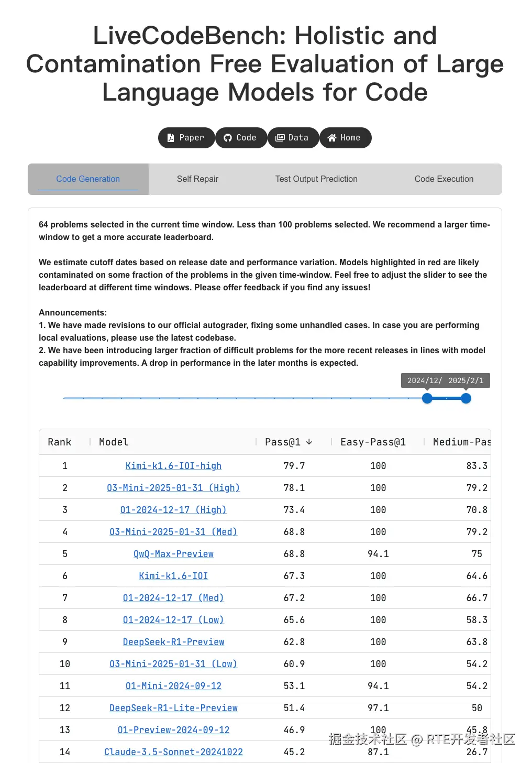The height and width of the screenshot is (763, 532).
Task: Open the O1-2024-12-17 (Med) link
Action: coord(173,598)
